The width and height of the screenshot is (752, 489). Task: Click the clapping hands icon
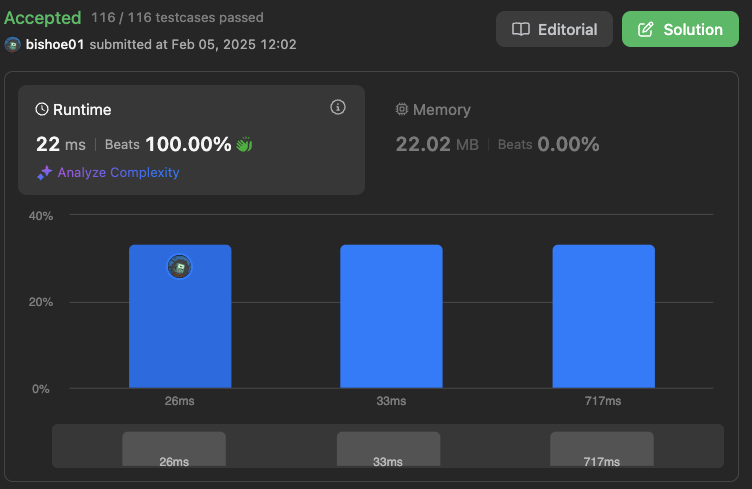pos(244,144)
